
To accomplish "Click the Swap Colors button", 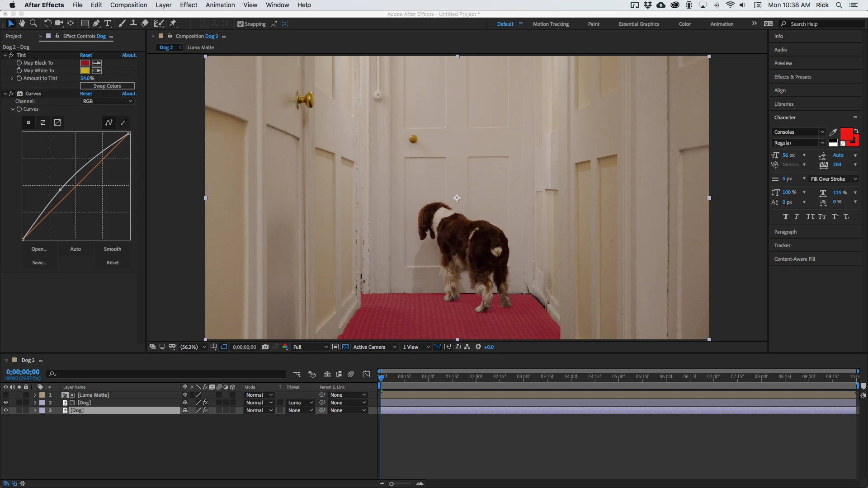I will click(x=107, y=86).
